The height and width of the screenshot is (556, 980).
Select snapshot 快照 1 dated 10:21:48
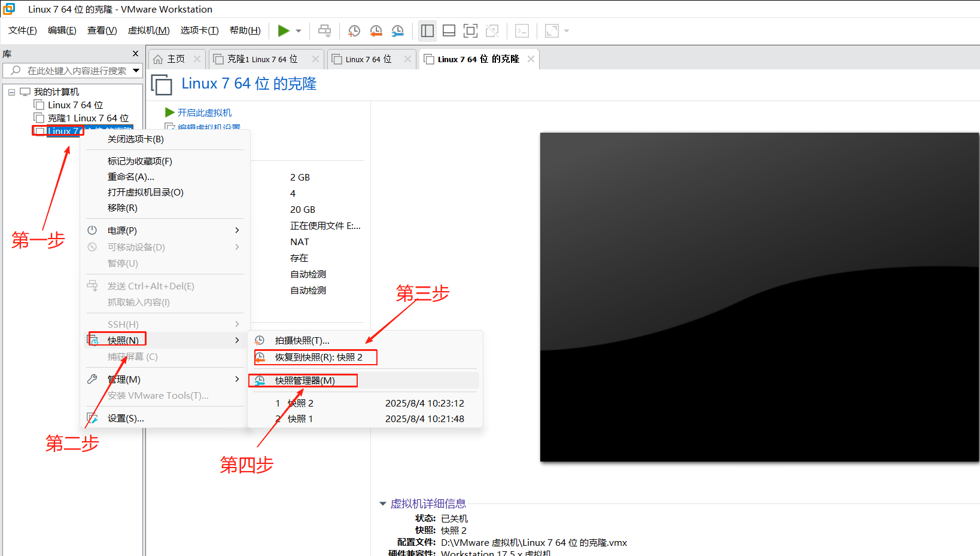tap(365, 419)
